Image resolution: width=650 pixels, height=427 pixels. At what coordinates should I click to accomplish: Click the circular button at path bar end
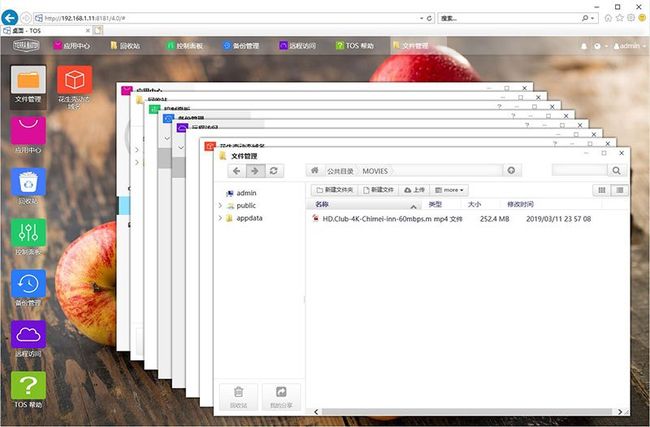[x=511, y=170]
